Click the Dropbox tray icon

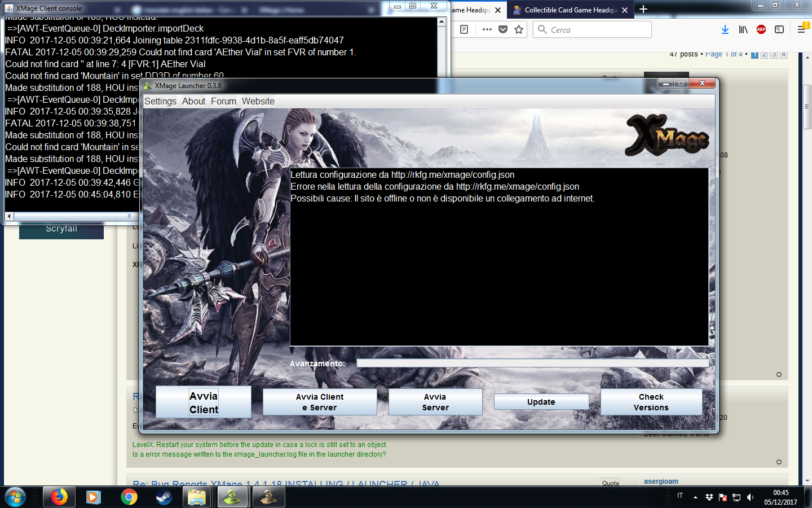coord(709,497)
